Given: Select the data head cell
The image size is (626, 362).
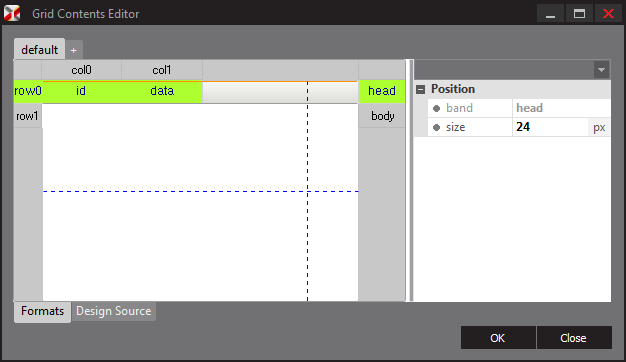Looking at the screenshot, I should 162,91.
